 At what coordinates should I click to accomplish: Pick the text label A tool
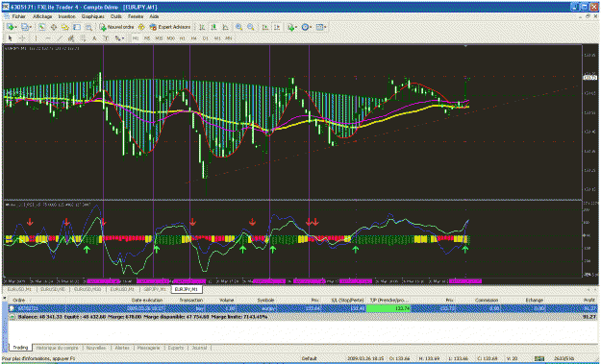(94, 38)
